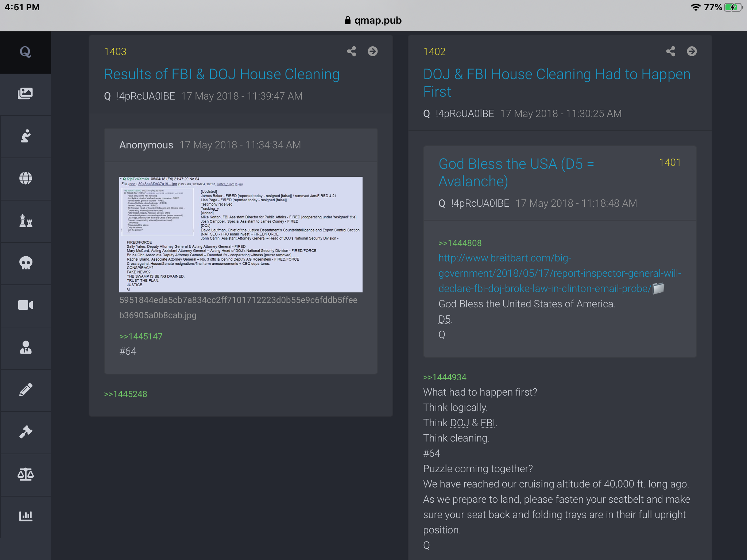Image resolution: width=747 pixels, height=560 pixels.
Task: Open the praying person sidebar icon
Action: coord(25,136)
